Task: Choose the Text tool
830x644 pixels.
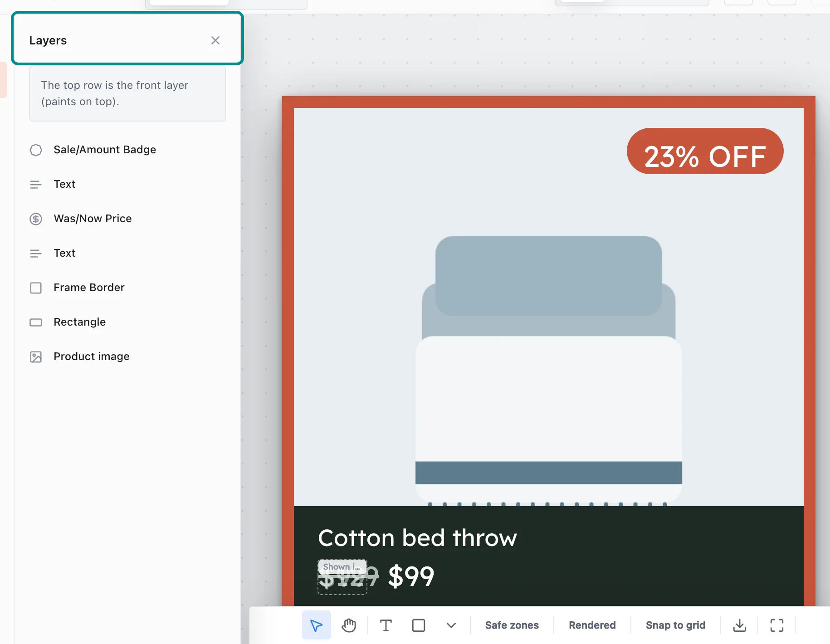Action: (386, 625)
